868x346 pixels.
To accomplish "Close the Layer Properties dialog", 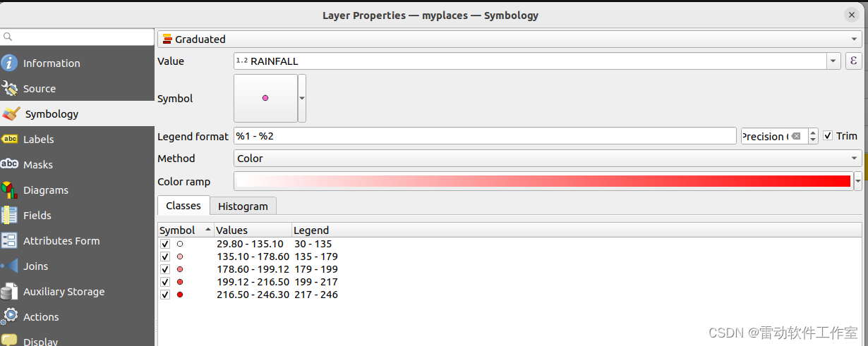I will point(852,15).
